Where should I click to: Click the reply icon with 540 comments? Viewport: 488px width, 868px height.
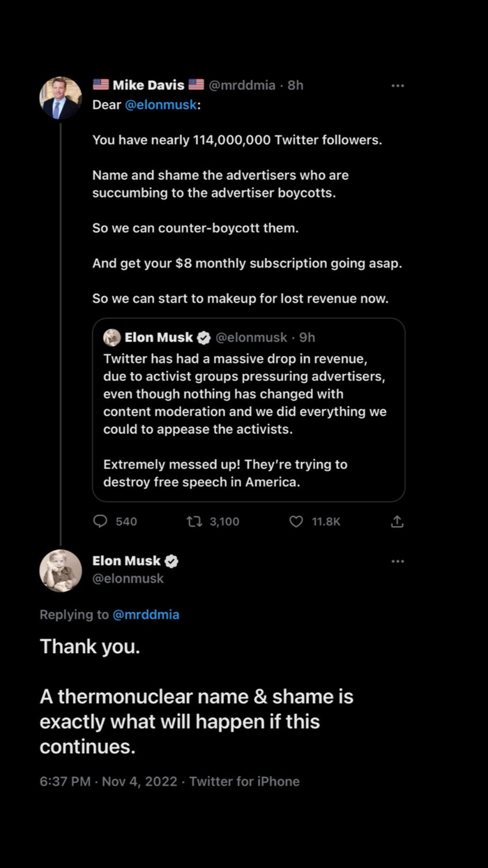(100, 521)
